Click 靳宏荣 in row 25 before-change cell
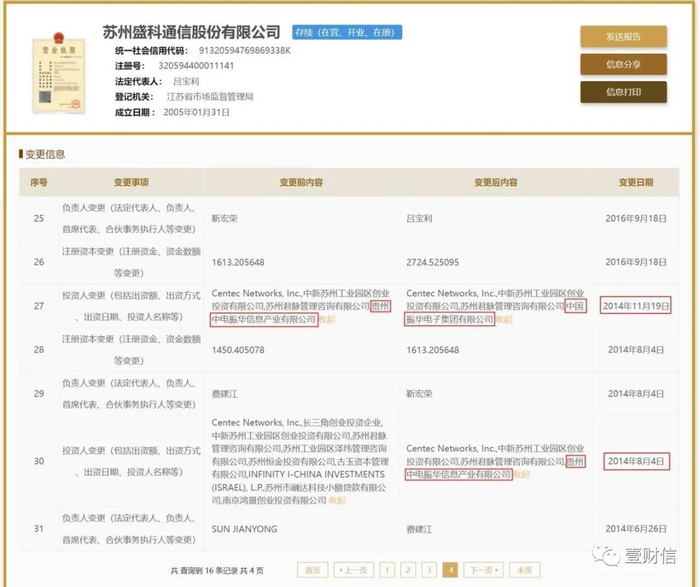 [225, 218]
